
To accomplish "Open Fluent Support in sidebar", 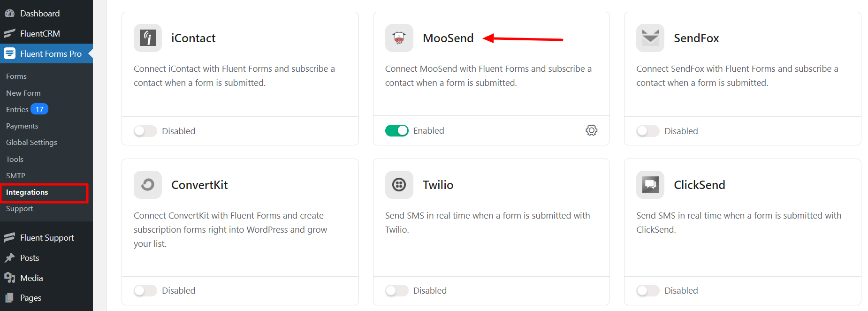I will pos(47,238).
